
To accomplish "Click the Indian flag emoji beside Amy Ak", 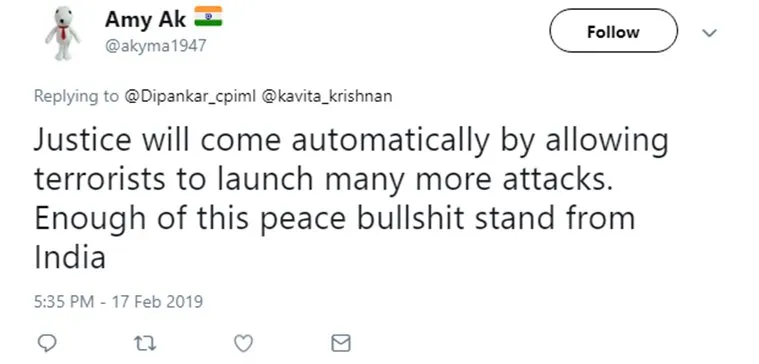I will click(x=208, y=16).
